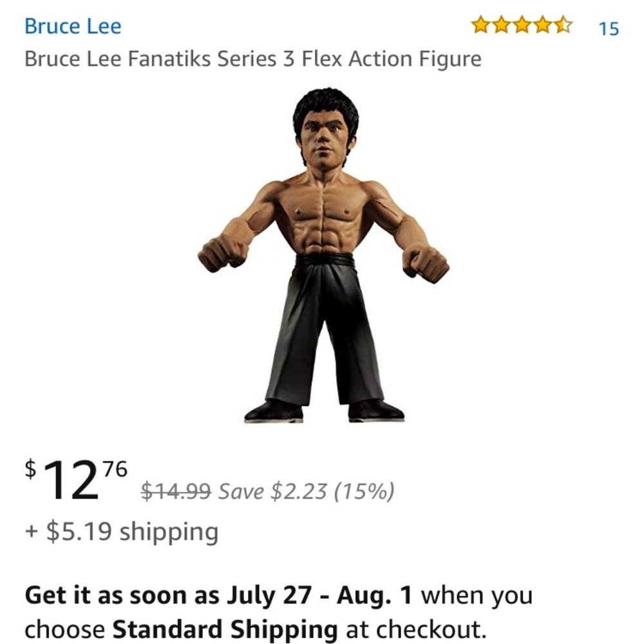644x644 pixels.
Task: Click the + $5.19 shipping line
Action: point(122,532)
